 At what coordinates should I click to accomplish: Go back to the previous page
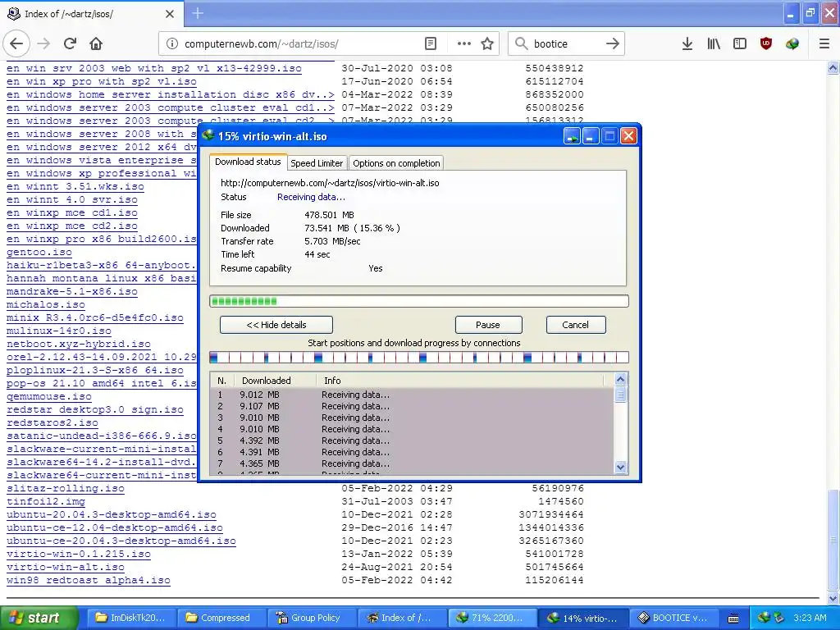click(x=16, y=44)
